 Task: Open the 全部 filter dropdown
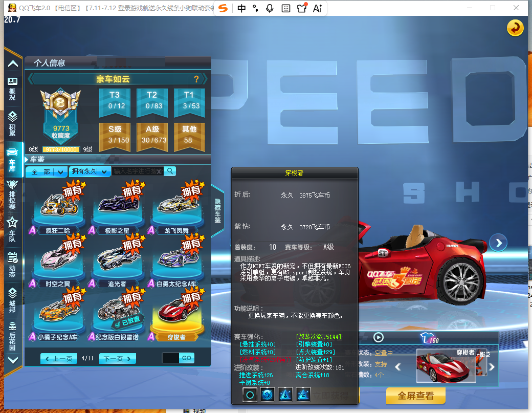click(x=47, y=172)
